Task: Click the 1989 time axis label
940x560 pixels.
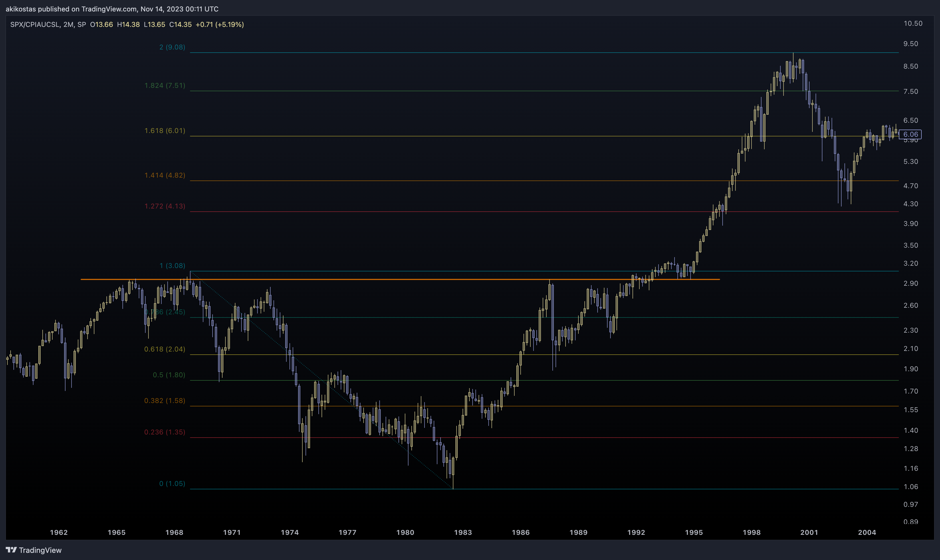Action: point(578,533)
